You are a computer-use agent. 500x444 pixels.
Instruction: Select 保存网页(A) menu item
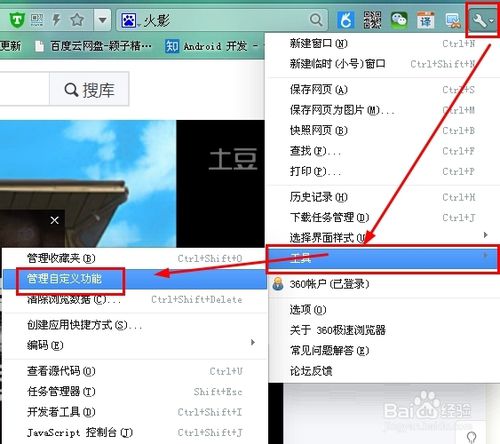point(382,89)
